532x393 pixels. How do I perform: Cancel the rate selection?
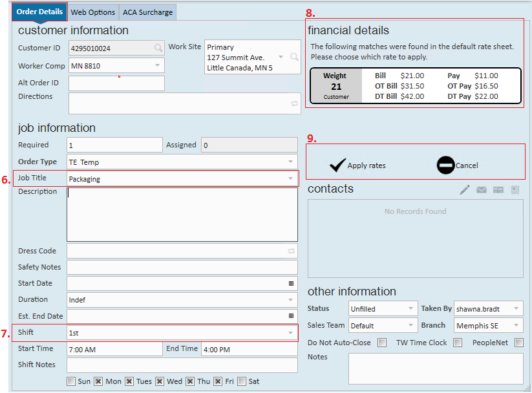457,165
